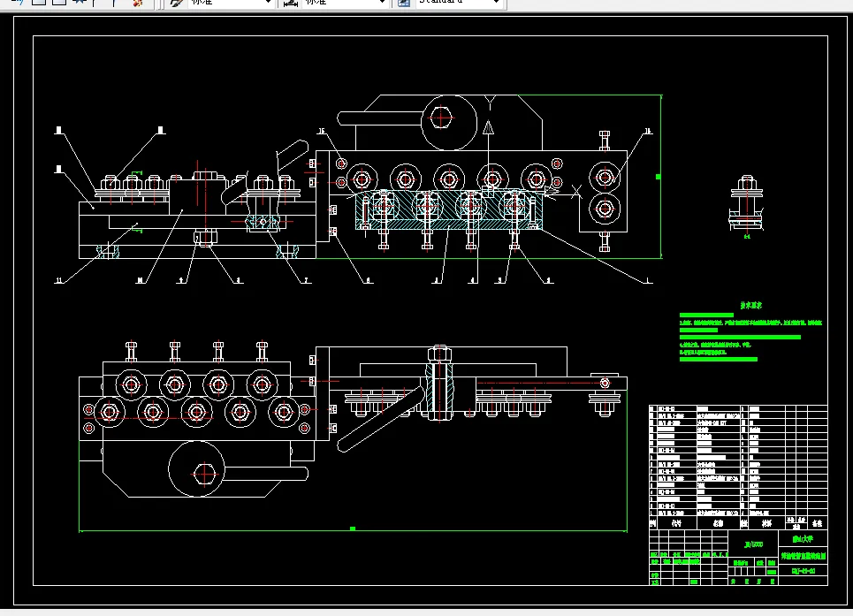This screenshot has height=616, width=853.
Task: Open the text style dropdown arrow
Action: coord(268,2)
